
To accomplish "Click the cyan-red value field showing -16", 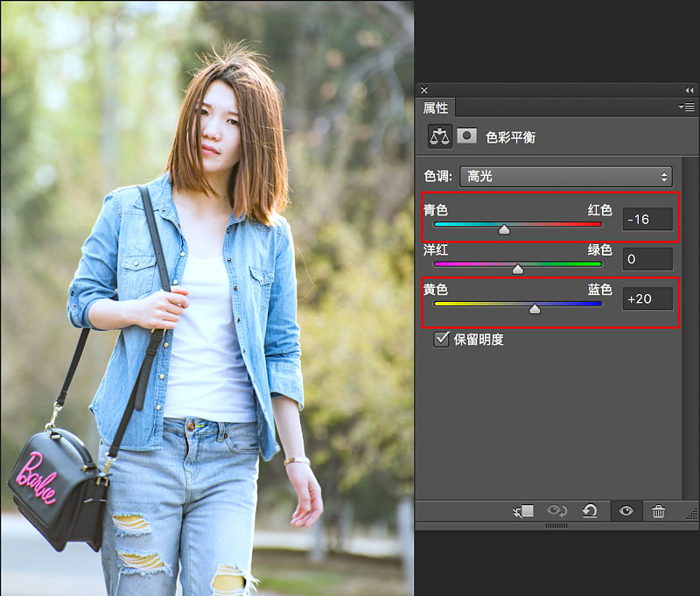I will tap(647, 219).
